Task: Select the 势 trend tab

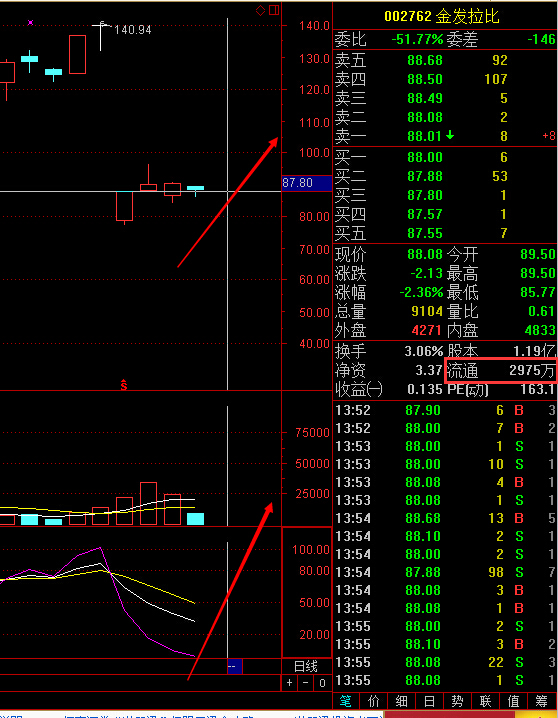Action: click(x=457, y=701)
